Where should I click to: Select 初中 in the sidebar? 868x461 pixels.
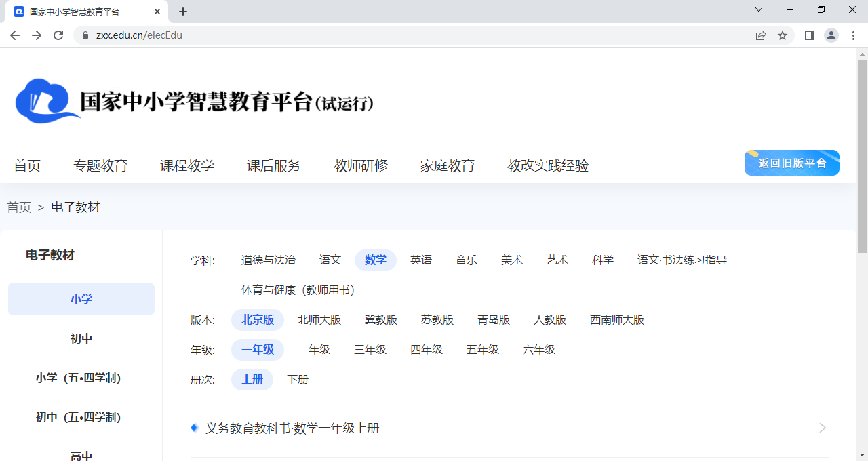pos(81,338)
